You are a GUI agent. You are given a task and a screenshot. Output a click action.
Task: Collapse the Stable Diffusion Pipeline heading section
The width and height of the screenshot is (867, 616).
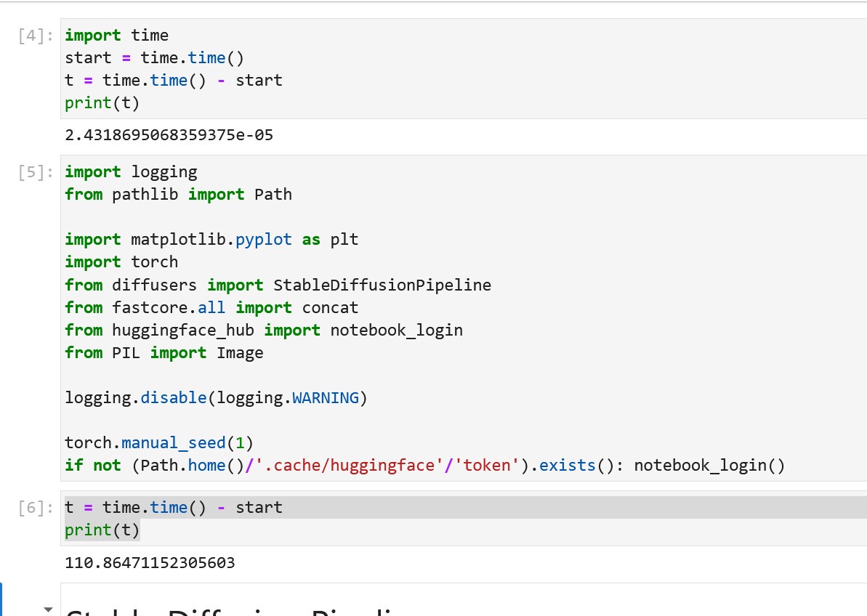49,609
